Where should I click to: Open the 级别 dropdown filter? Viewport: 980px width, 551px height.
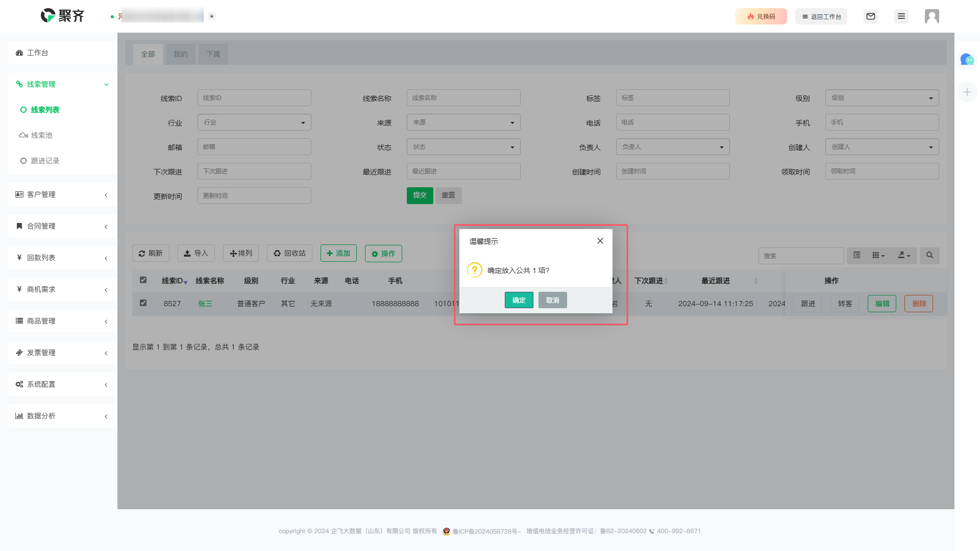click(x=882, y=98)
